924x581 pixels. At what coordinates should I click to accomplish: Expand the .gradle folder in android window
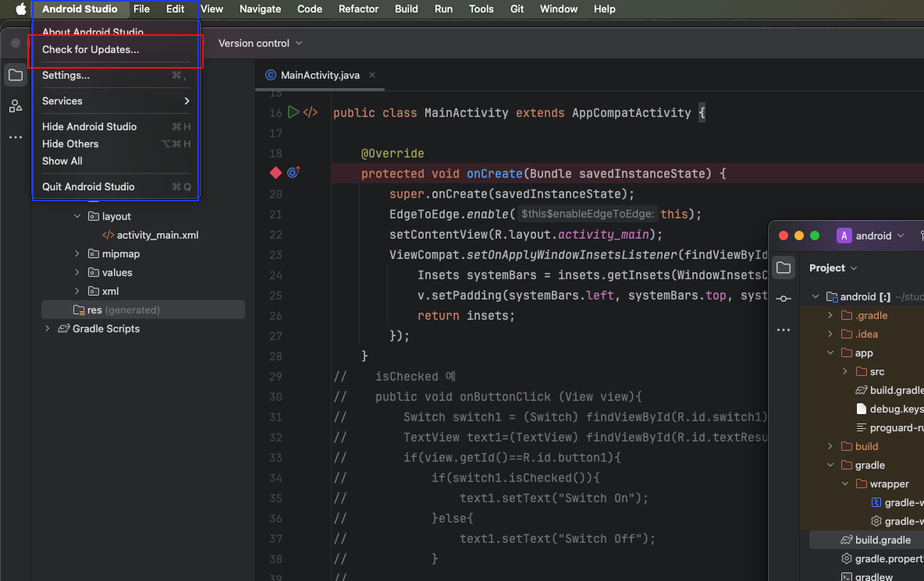(830, 316)
